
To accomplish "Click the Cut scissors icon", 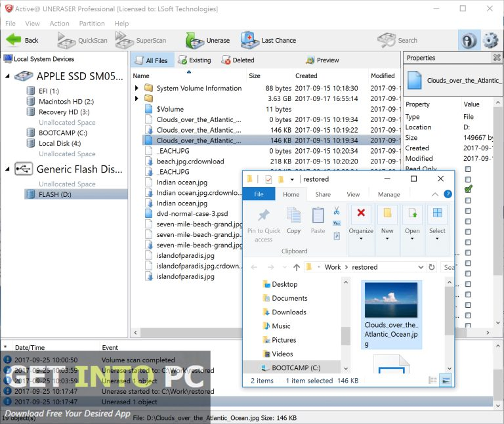I will [x=337, y=211].
